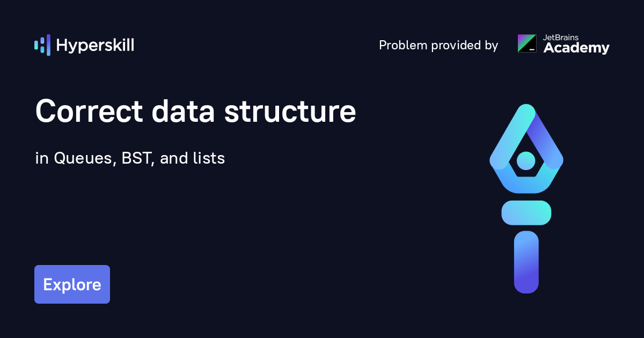This screenshot has width=644, height=338.
Task: Click the word 'Correct' in the heading
Action: pos(89,112)
